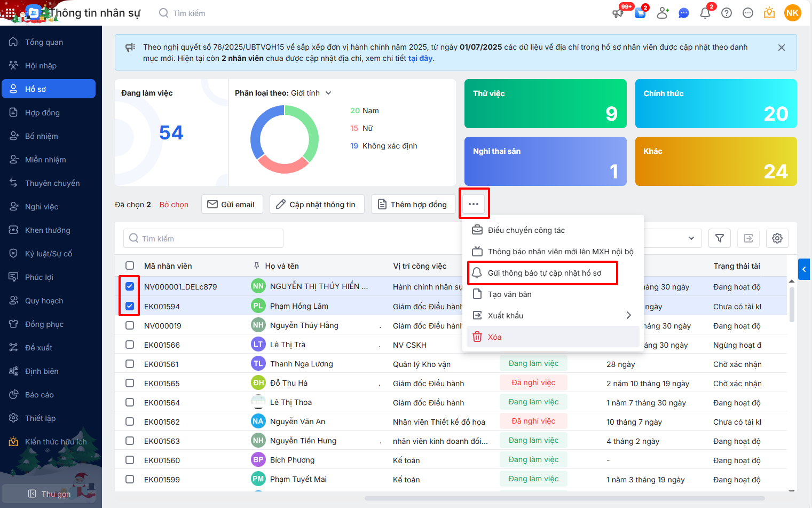812x508 pixels.
Task: Expand the Giới tính classification dropdown
Action: tap(328, 93)
